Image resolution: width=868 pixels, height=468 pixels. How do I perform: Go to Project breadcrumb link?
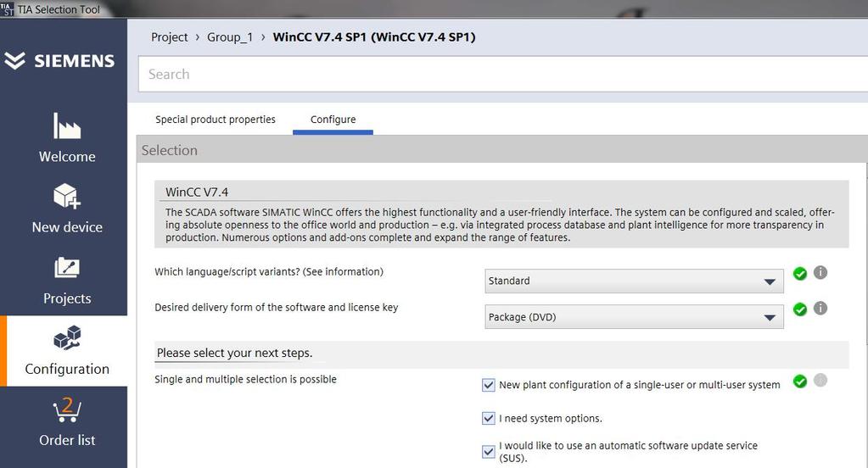click(x=170, y=37)
